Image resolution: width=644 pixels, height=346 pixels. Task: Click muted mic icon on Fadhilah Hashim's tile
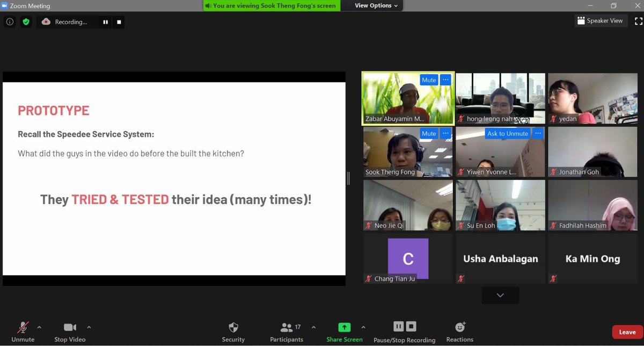tap(554, 226)
